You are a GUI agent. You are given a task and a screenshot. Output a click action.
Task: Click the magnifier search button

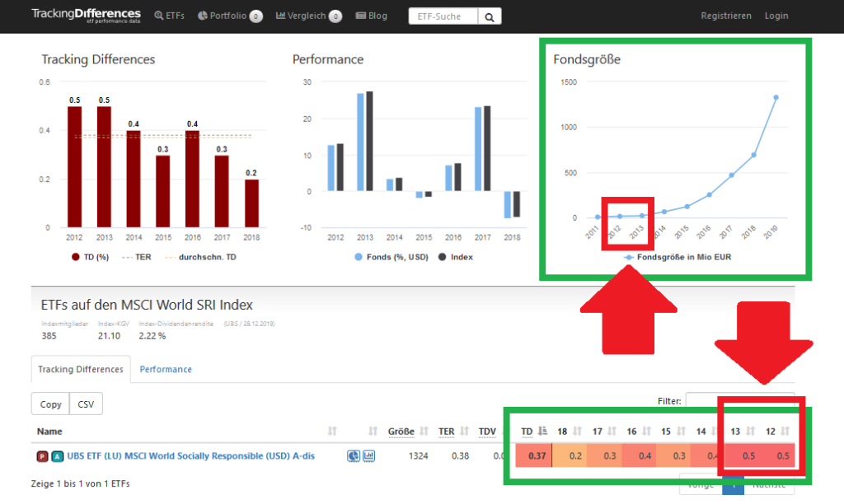490,16
